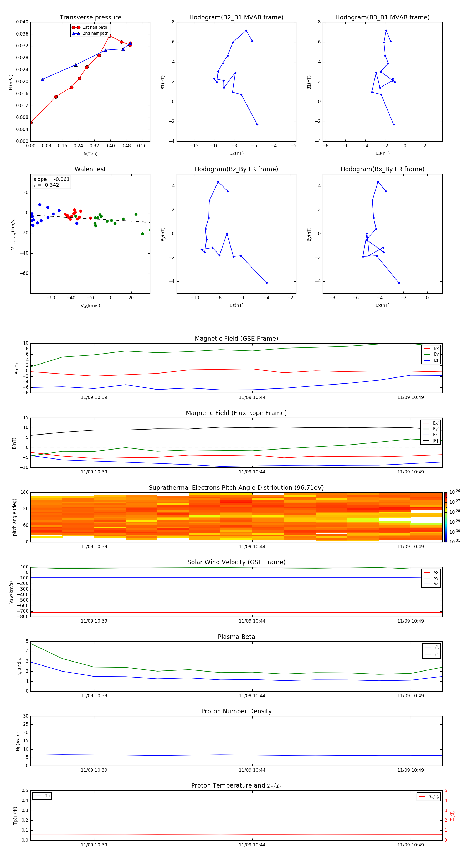Click the Hodogram(B3_B1 MVAB frame) title

click(x=382, y=18)
